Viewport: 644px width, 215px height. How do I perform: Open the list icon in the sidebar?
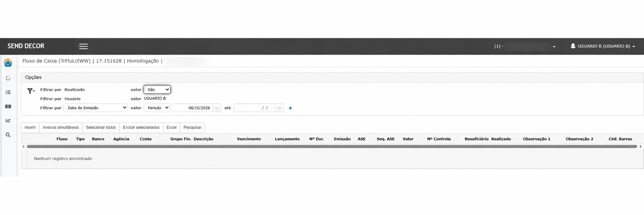tap(8, 93)
